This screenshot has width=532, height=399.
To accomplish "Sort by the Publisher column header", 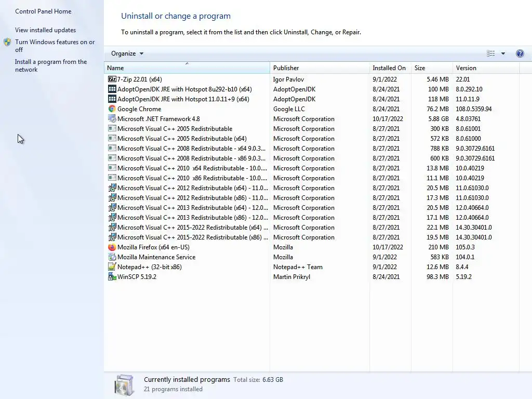I will 320,68.
